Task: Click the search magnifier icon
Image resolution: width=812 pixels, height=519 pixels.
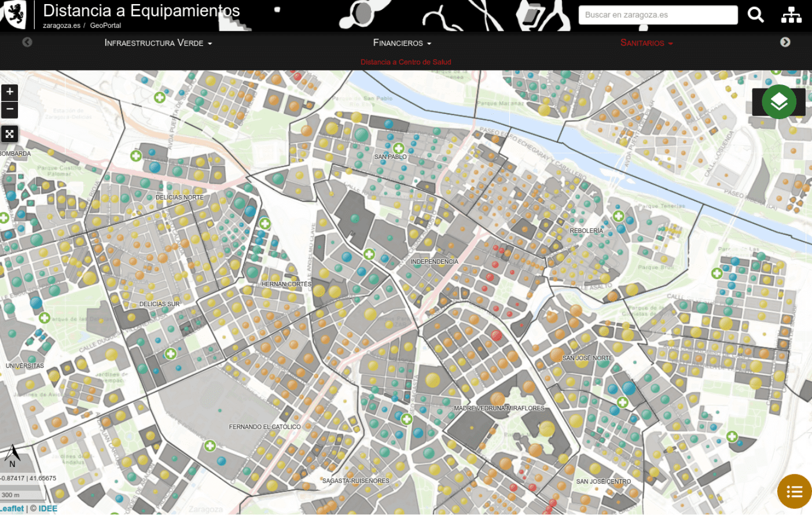Action: 755,15
